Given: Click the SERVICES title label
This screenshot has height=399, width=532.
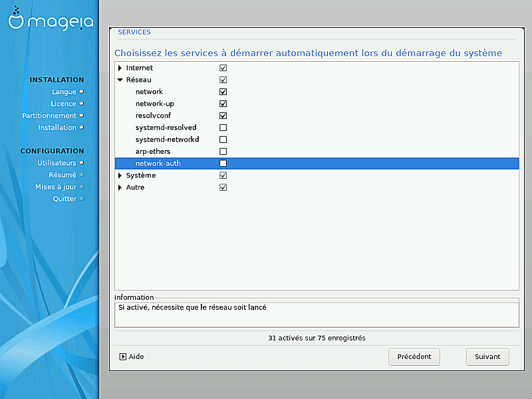Looking at the screenshot, I should coord(134,32).
